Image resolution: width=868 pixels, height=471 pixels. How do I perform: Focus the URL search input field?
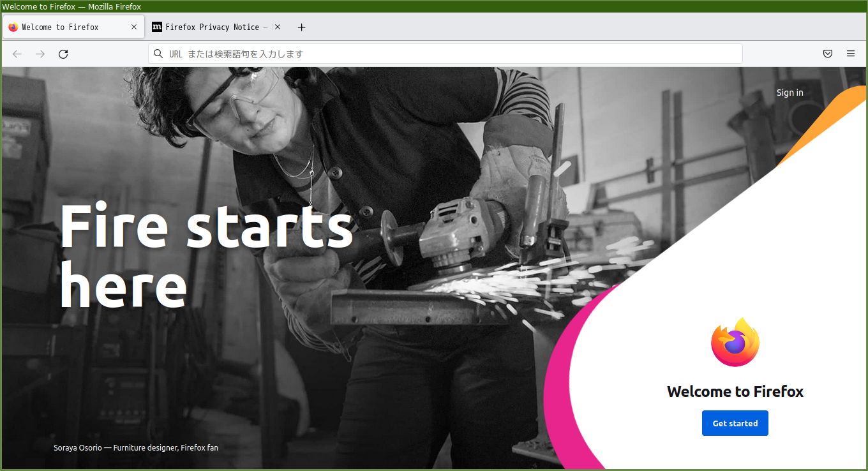pos(445,54)
